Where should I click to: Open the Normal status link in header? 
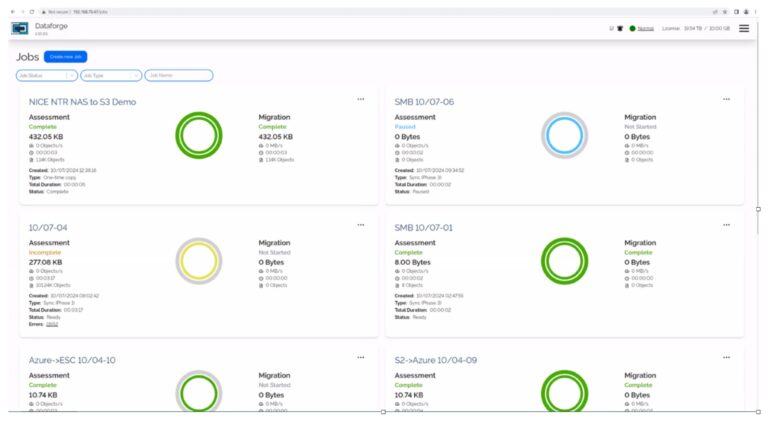pyautogui.click(x=646, y=28)
